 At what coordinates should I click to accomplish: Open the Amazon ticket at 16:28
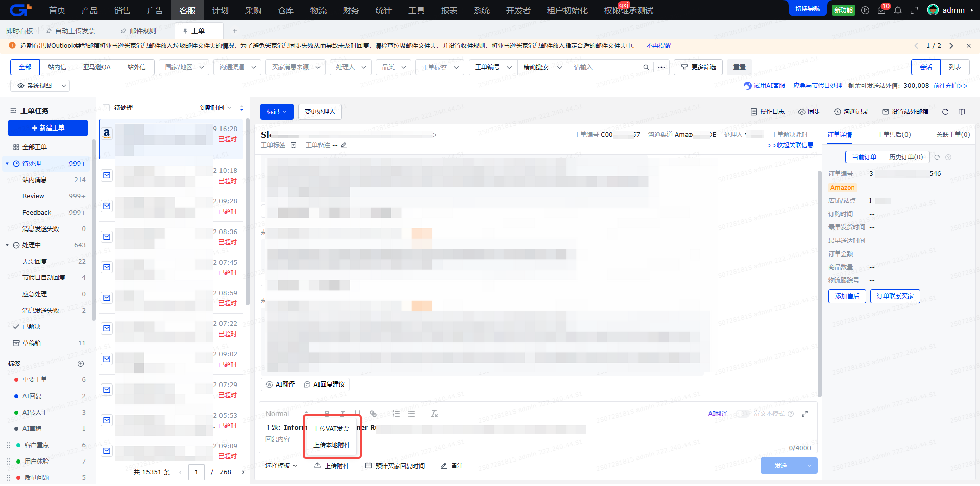(x=171, y=139)
